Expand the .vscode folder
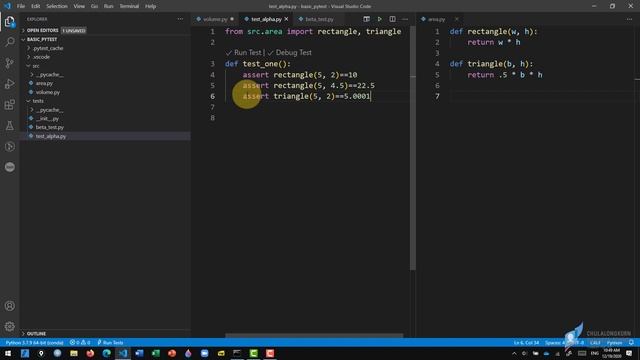This screenshot has width=640, height=360. coord(41,57)
